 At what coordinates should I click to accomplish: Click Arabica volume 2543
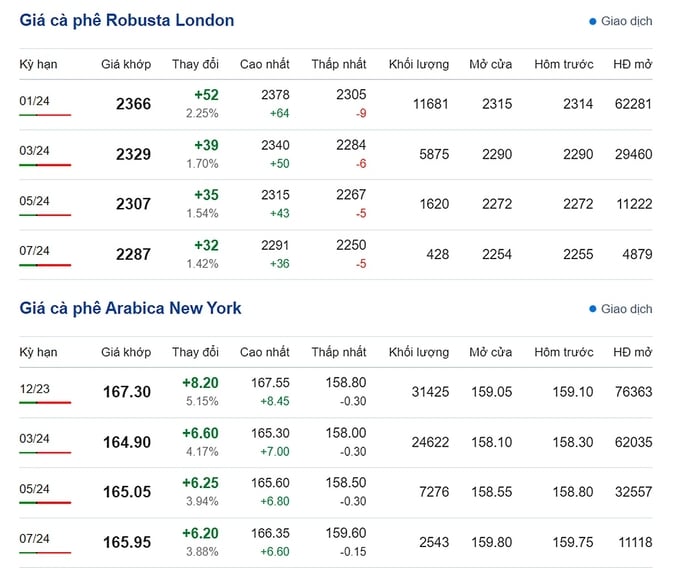434,542
